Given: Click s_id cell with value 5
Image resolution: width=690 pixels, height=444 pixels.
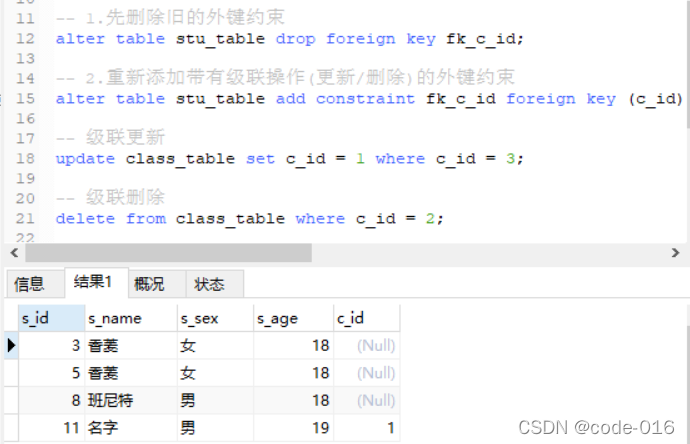Looking at the screenshot, I should click(51, 373).
